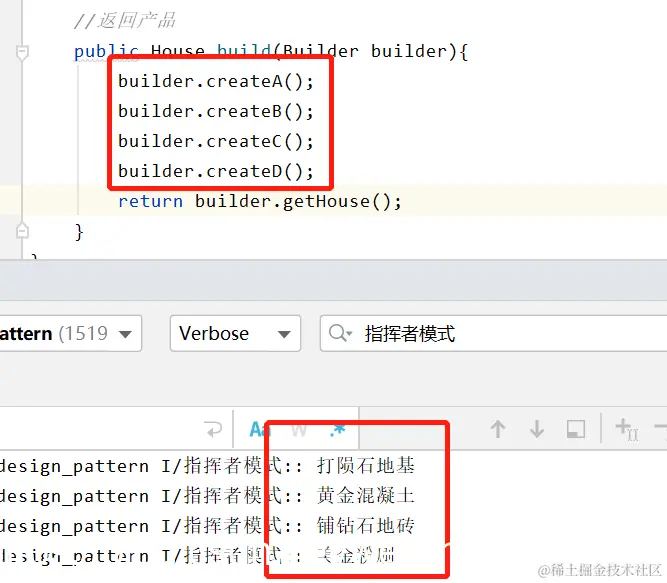Click the 'public' keyword in the build method
Screen dimensions: 667x583
(106, 51)
